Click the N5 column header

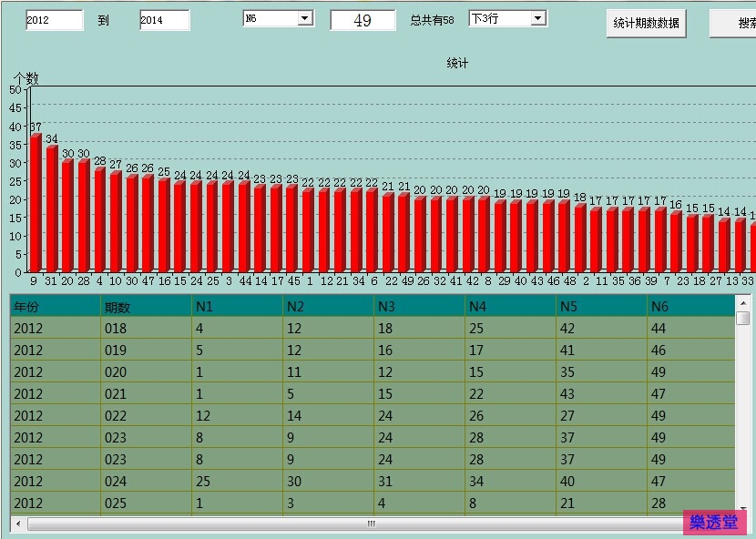tap(602, 306)
